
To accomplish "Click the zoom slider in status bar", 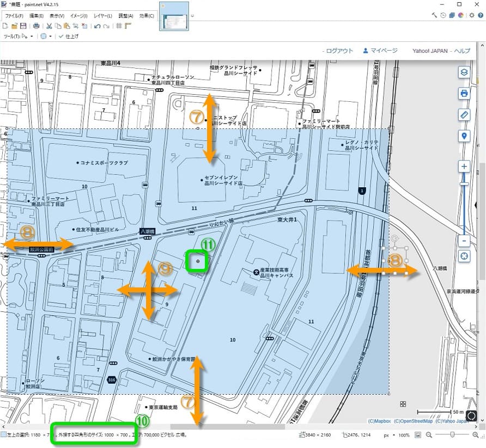I will coord(451,435).
